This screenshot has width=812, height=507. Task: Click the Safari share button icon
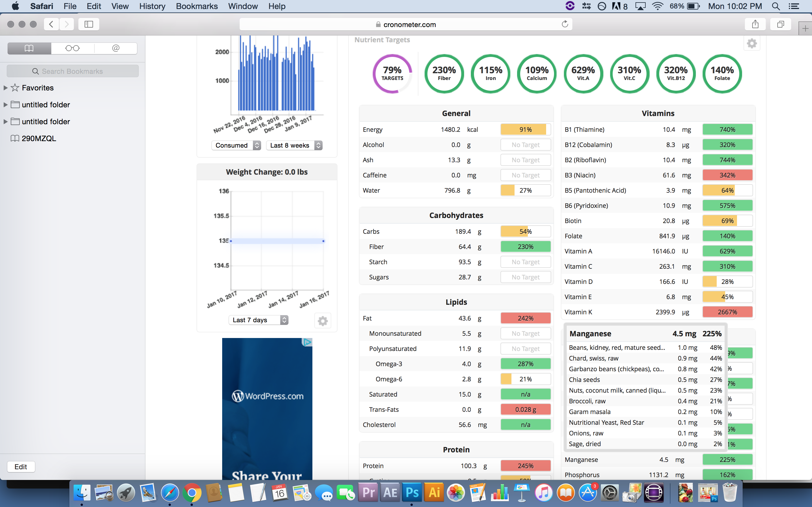point(755,24)
